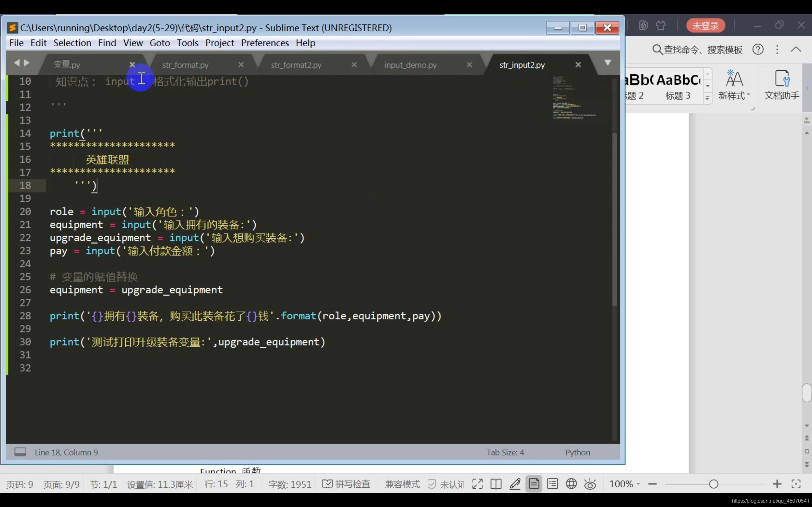This screenshot has width=812, height=507.
Task: Switch to outline view icon
Action: pyautogui.click(x=552, y=484)
